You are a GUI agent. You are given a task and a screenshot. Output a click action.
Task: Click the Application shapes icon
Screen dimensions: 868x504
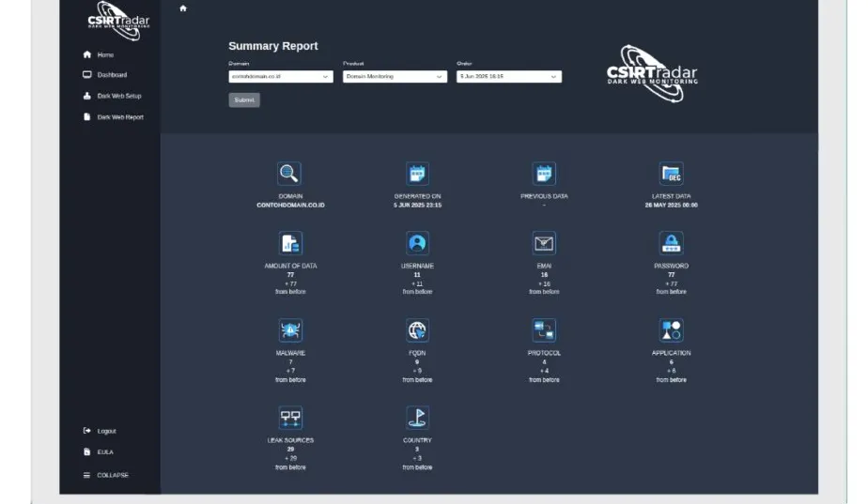click(671, 330)
